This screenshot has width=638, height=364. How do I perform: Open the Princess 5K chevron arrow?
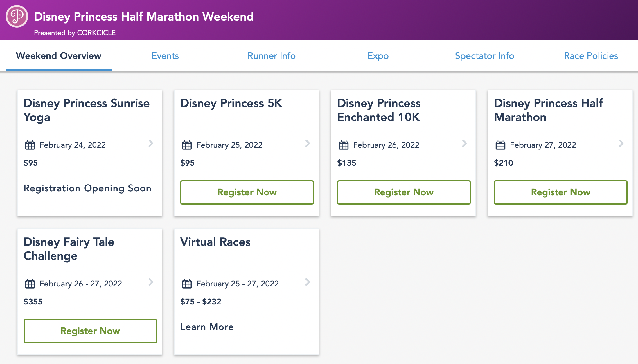(x=308, y=143)
